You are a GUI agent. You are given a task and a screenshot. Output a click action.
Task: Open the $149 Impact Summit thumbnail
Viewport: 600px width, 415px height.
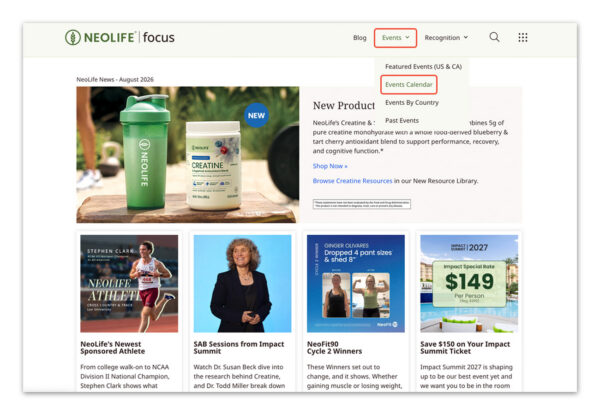click(x=469, y=283)
